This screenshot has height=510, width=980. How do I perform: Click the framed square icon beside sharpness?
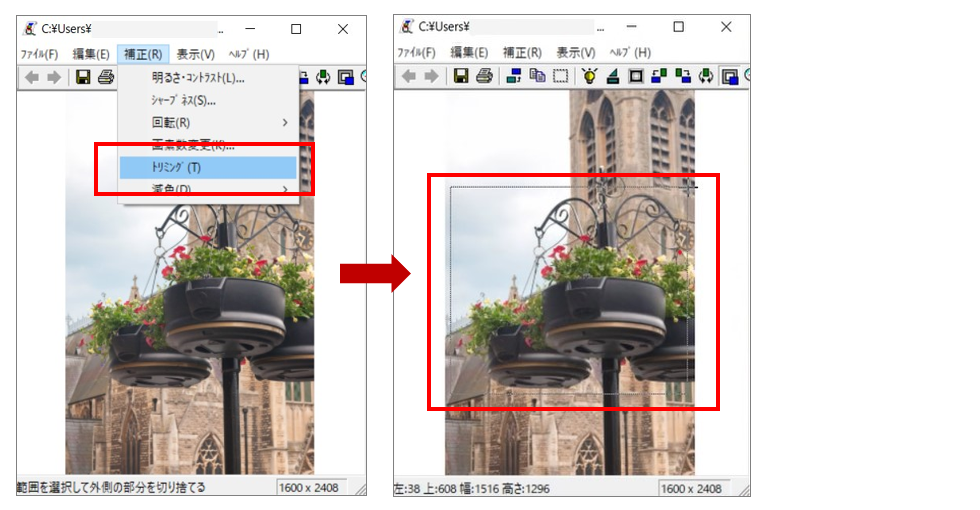pyautogui.click(x=635, y=76)
